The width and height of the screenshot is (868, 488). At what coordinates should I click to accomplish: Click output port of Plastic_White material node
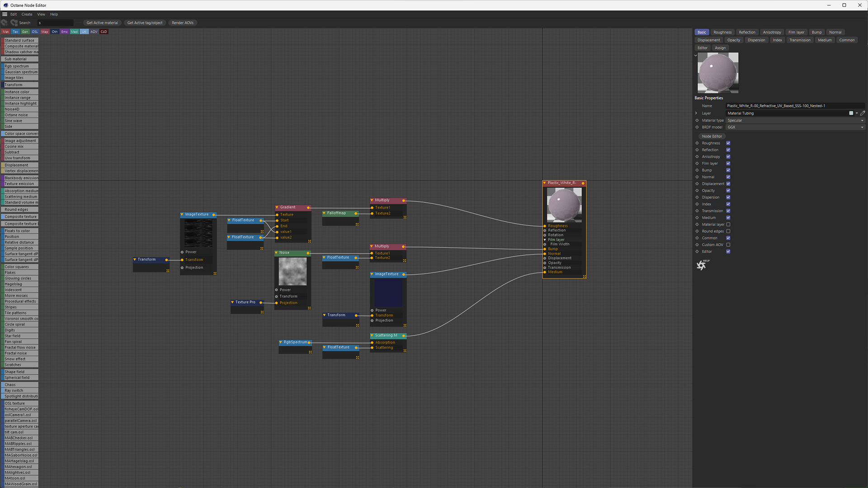(x=583, y=183)
